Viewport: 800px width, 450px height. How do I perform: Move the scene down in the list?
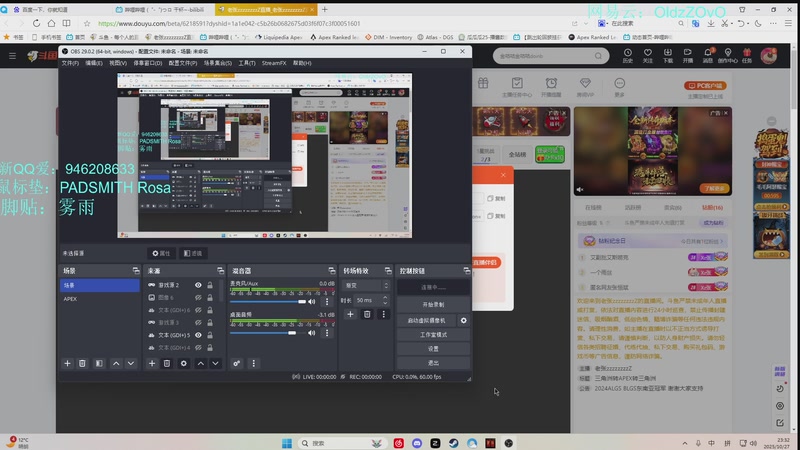point(131,363)
